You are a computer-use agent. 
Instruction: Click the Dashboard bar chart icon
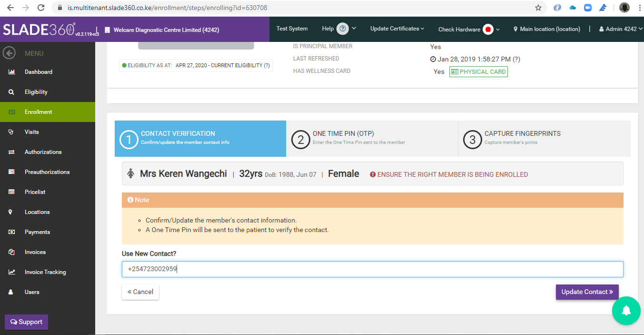click(x=12, y=72)
